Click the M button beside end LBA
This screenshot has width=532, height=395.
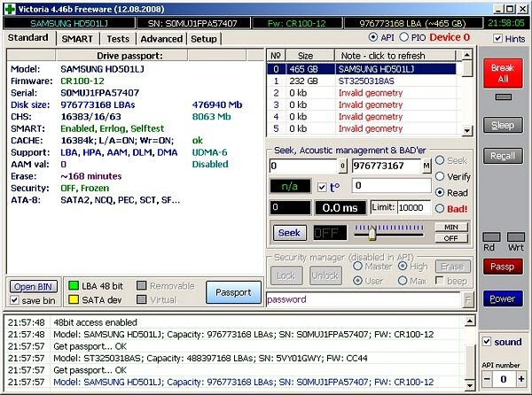pyautogui.click(x=426, y=166)
